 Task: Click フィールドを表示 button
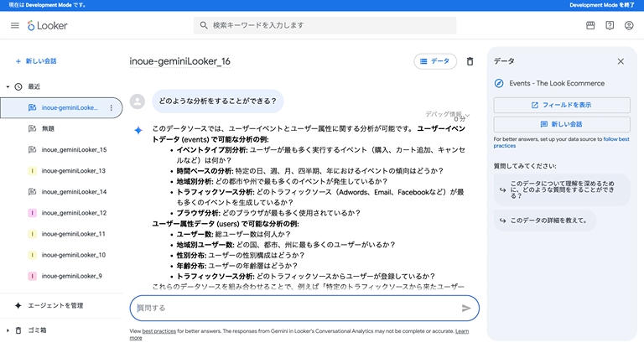(x=562, y=105)
